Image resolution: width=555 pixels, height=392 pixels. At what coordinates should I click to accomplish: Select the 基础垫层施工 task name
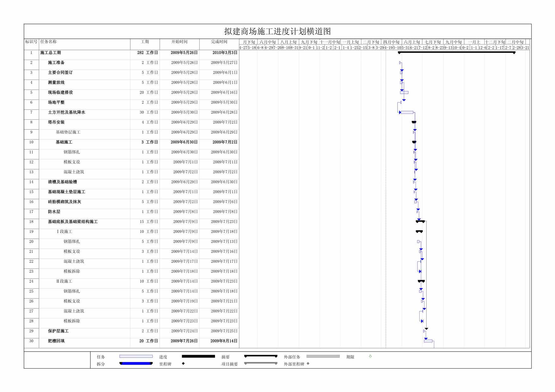pyautogui.click(x=68, y=132)
